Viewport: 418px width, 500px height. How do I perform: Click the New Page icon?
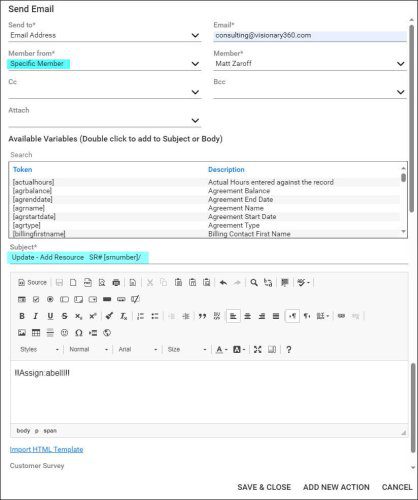point(73,283)
